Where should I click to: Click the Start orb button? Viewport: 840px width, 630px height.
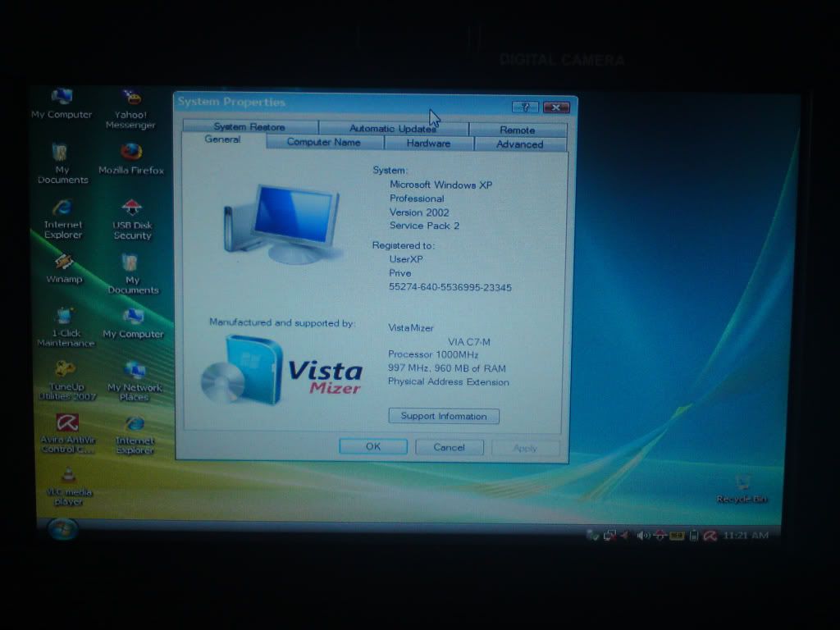click(x=63, y=529)
